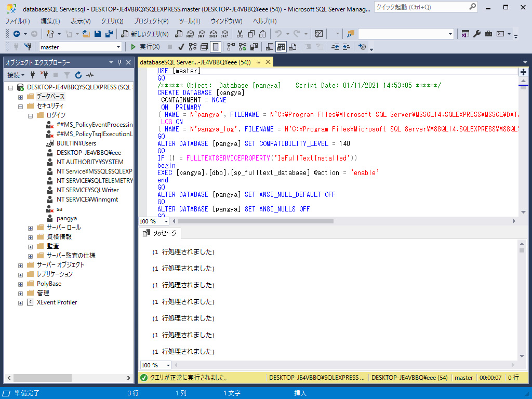Toggle Include Actual Execution Plan
Image resolution: width=532 pixels, height=399 pixels.
point(231,47)
